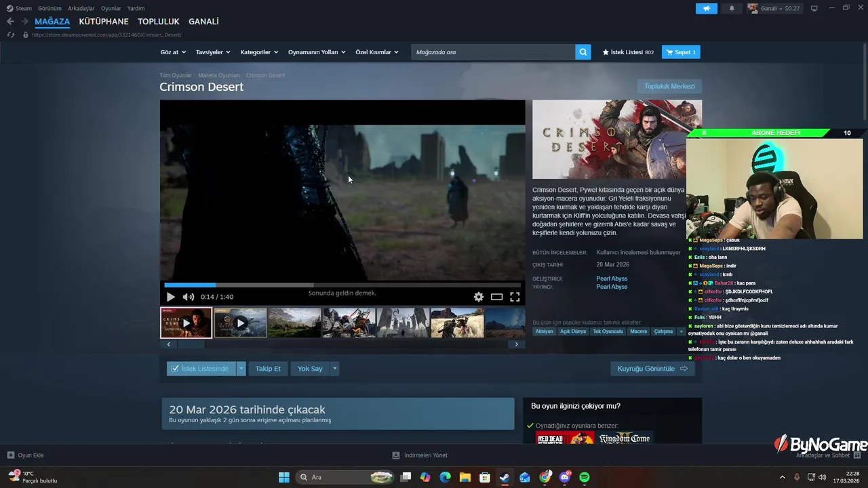Open İndirmeleri Yönet downloads manager
The height and width of the screenshot is (488, 868).
(420, 455)
